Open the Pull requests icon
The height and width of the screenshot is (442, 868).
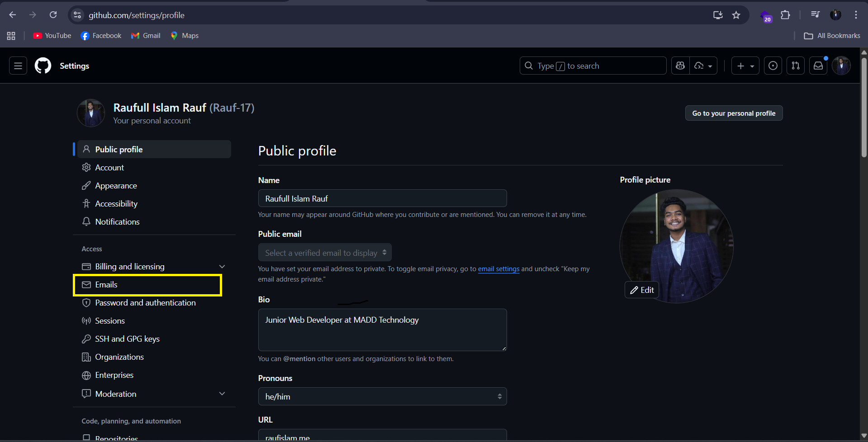pos(796,66)
